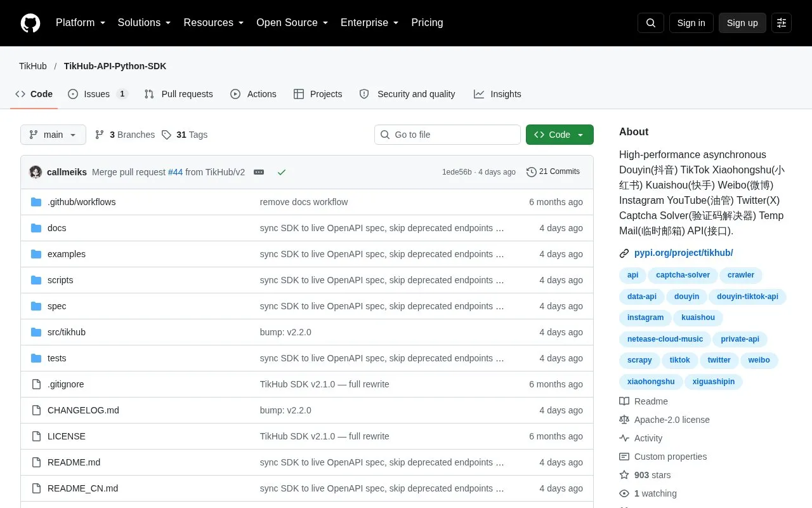Switch to the Insights tab

tap(497, 94)
